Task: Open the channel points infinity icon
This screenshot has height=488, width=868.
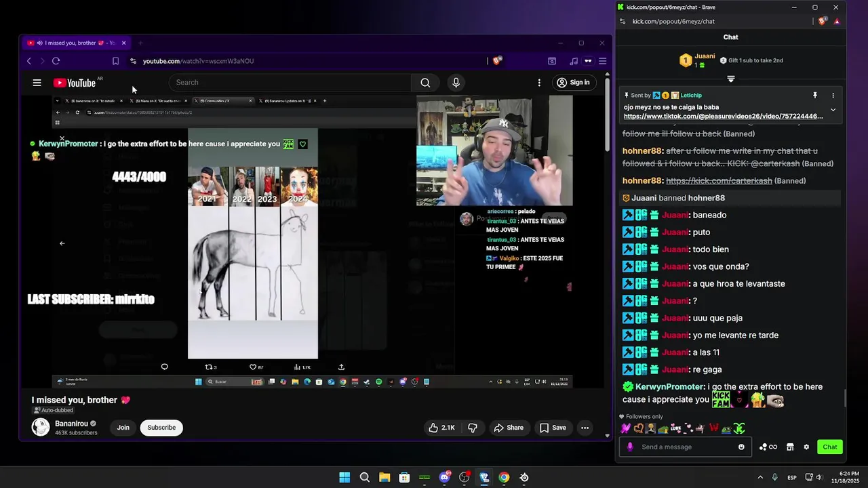Action: pyautogui.click(x=769, y=447)
